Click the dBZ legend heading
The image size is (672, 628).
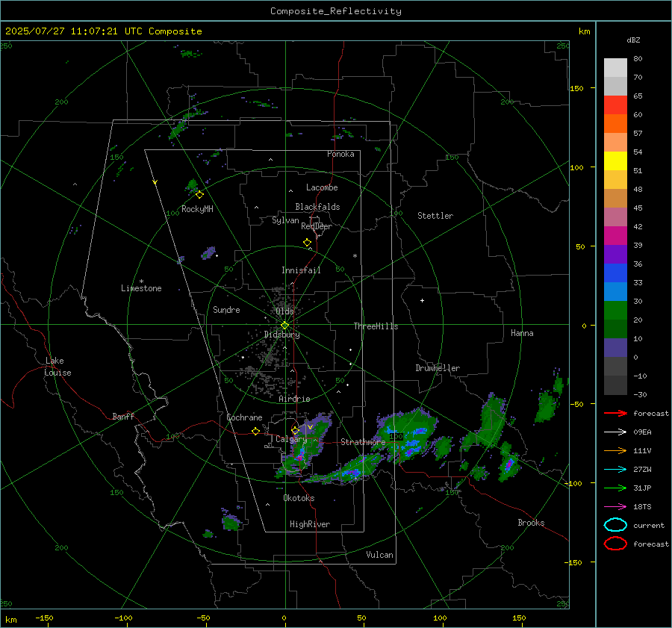633,40
